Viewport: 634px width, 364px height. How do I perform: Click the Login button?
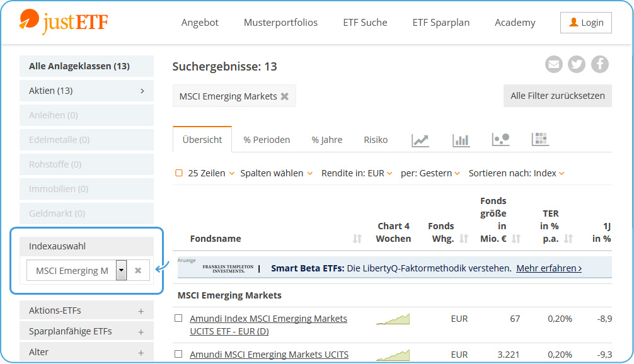coord(586,23)
